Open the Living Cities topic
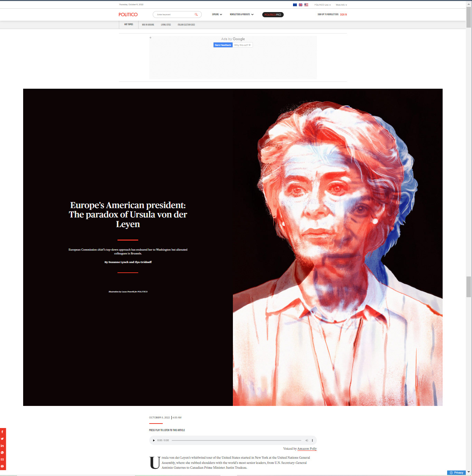Viewport: 472px width, 476px height. point(166,25)
